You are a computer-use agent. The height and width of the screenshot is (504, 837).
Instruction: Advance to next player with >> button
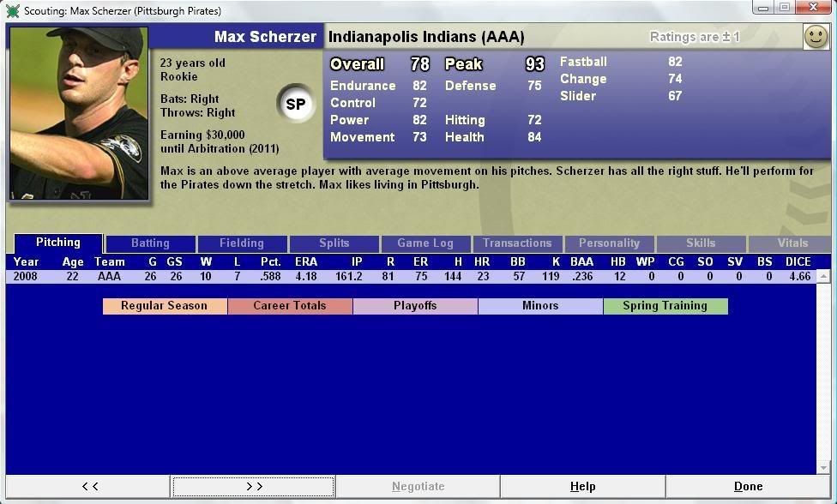(x=254, y=487)
